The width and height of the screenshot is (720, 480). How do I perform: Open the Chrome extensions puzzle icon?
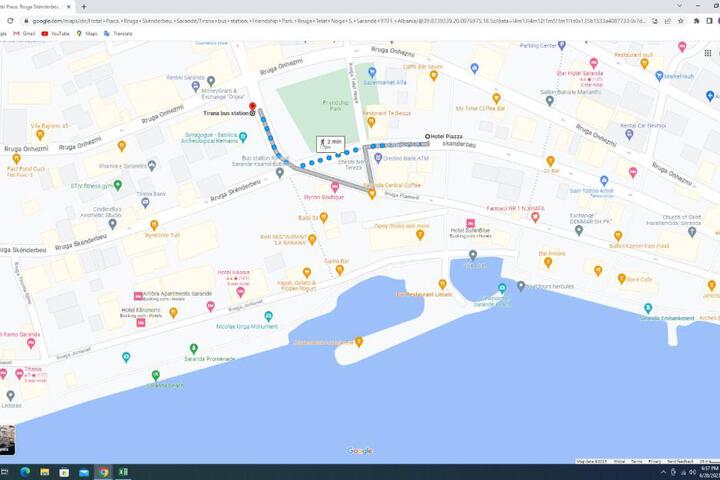(696, 21)
